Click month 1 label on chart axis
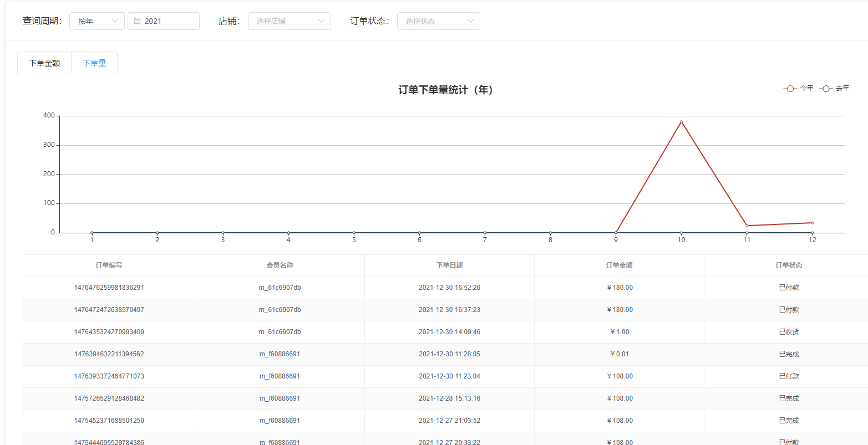Image resolution: width=868 pixels, height=445 pixels. [92, 240]
